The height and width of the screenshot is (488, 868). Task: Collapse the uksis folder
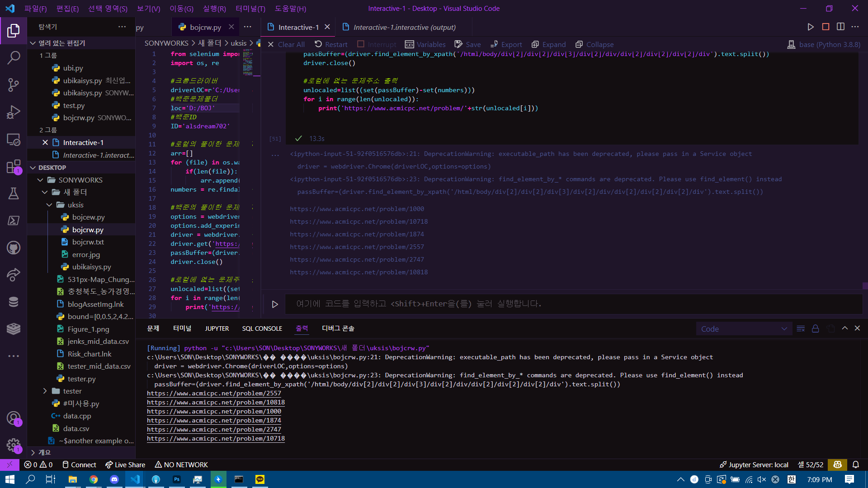pyautogui.click(x=49, y=205)
